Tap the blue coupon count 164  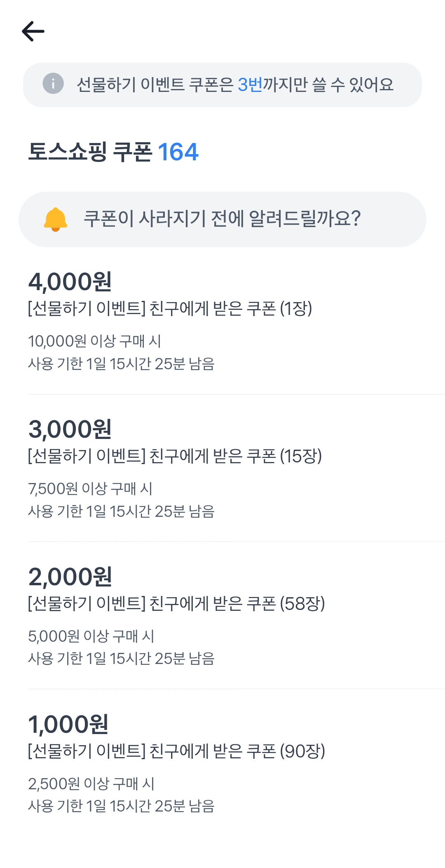tap(178, 152)
